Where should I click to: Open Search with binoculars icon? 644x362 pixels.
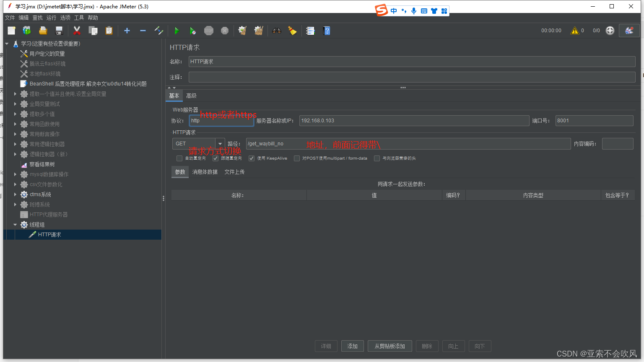pos(276,31)
